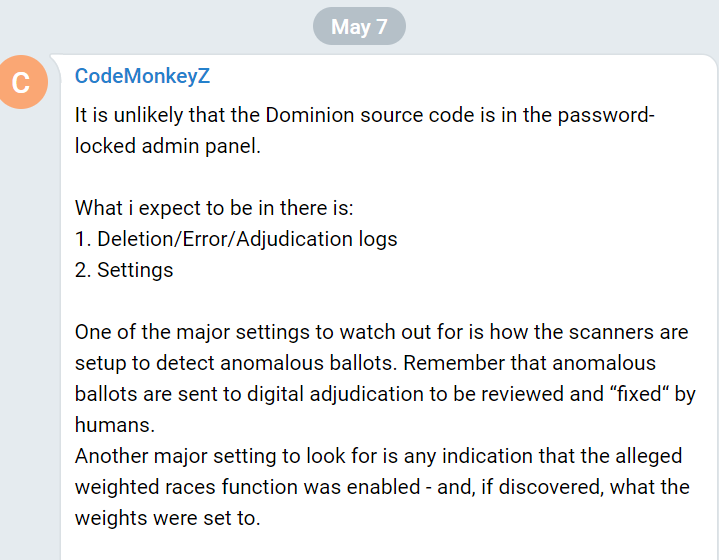
Task: Click the May 7 date badge
Action: tap(359, 27)
